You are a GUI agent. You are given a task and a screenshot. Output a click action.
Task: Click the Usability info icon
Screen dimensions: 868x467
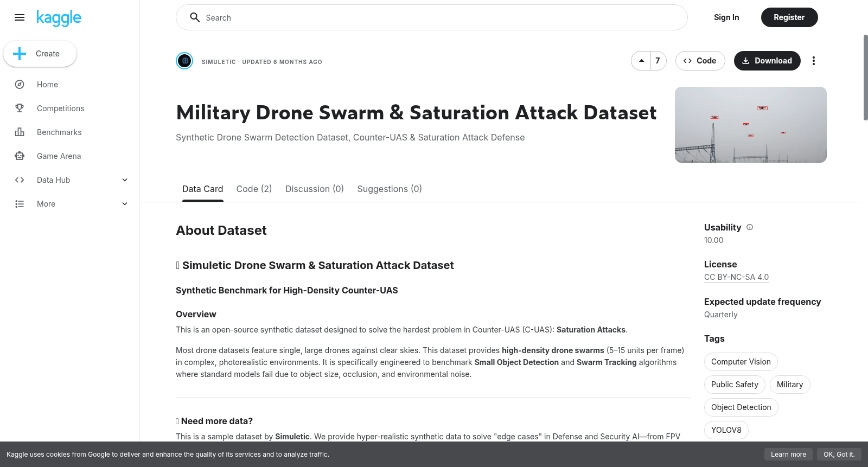tap(750, 227)
